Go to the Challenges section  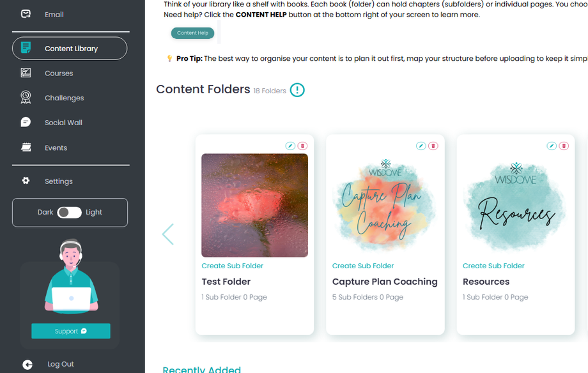tap(64, 98)
